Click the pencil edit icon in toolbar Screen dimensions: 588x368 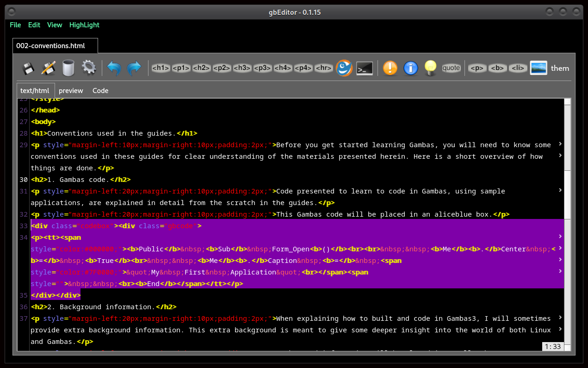pos(48,68)
